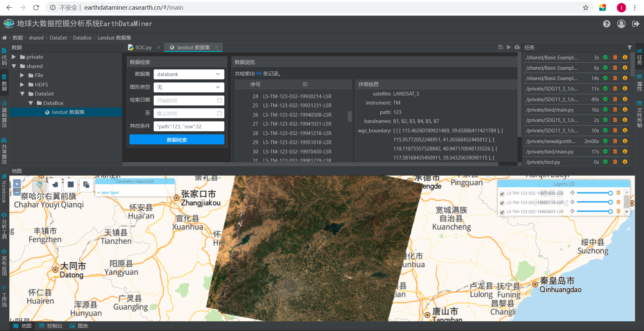The height and width of the screenshot is (331, 644).
Task: Click the paste geometry tool on map
Action: (x=86, y=185)
